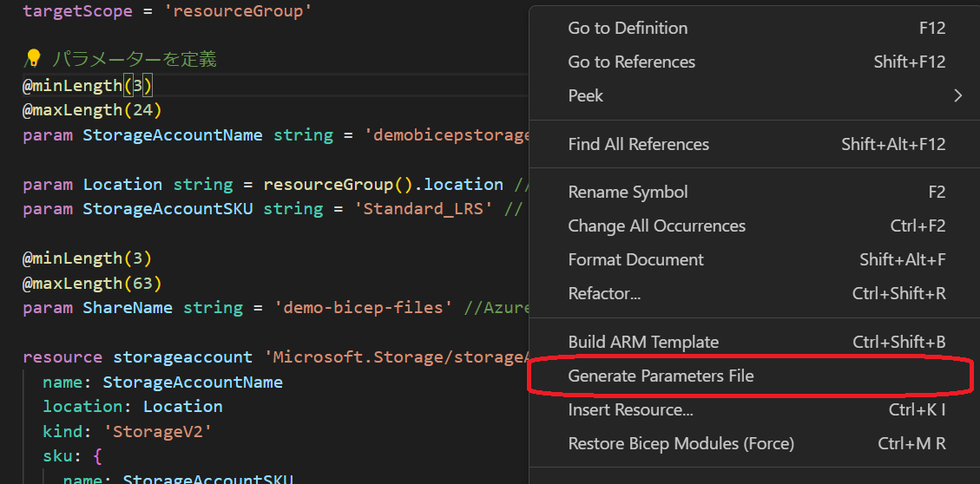Open the Refactor... menu item
This screenshot has height=484, width=980.
(x=749, y=293)
